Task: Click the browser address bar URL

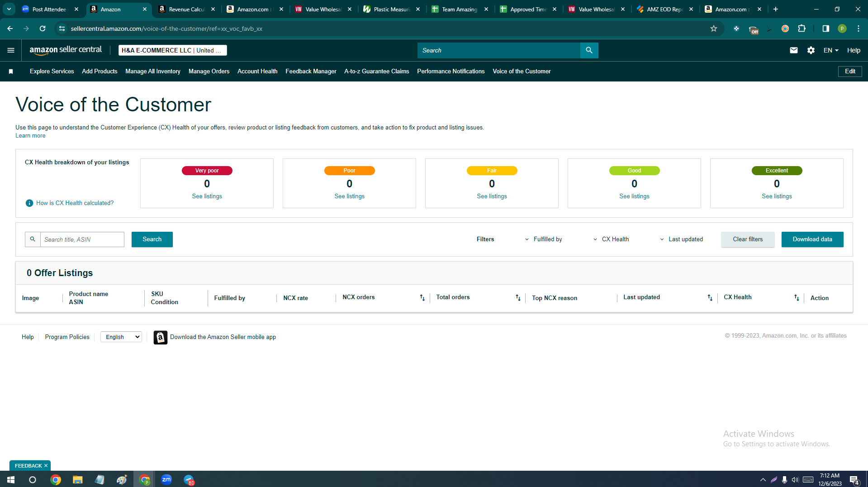Action: pyautogui.click(x=166, y=29)
